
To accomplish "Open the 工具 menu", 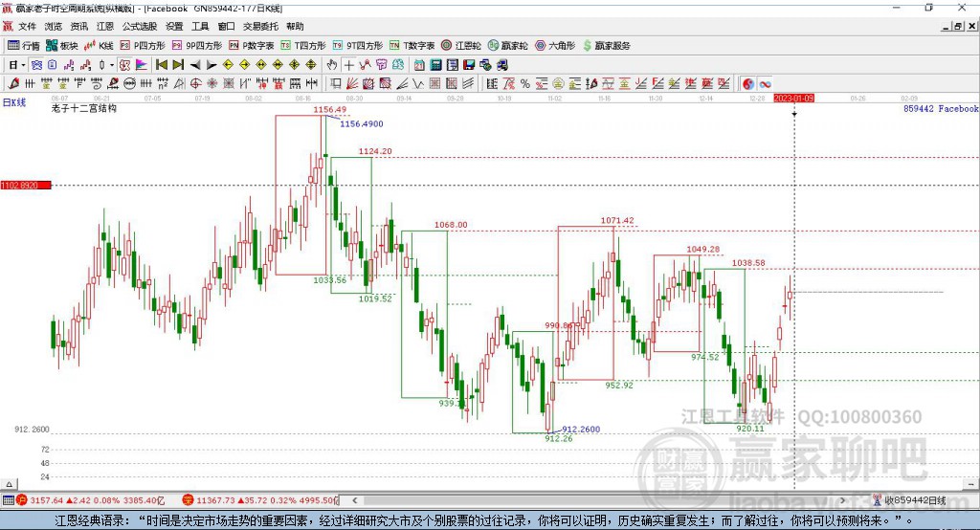I will tap(200, 26).
